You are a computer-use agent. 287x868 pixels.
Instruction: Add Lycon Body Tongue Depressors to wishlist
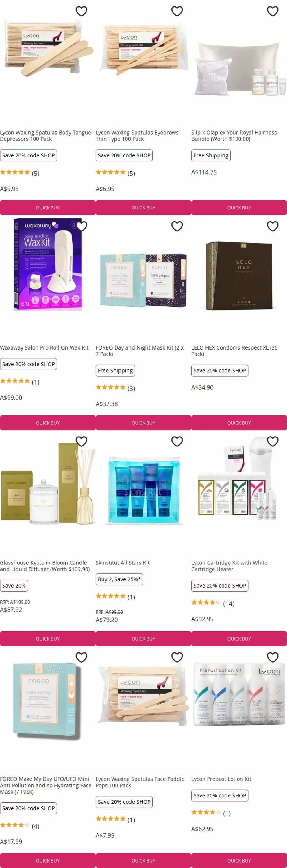pos(82,11)
